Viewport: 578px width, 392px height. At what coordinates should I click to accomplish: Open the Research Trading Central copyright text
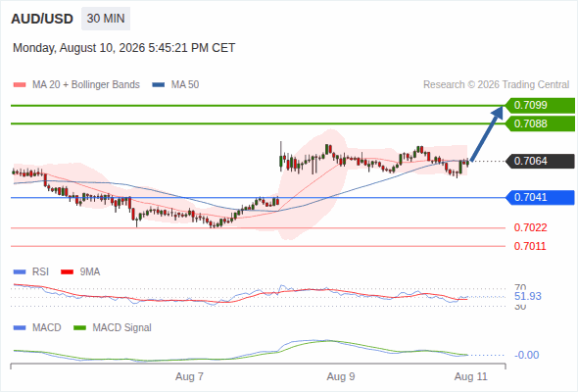click(x=496, y=85)
